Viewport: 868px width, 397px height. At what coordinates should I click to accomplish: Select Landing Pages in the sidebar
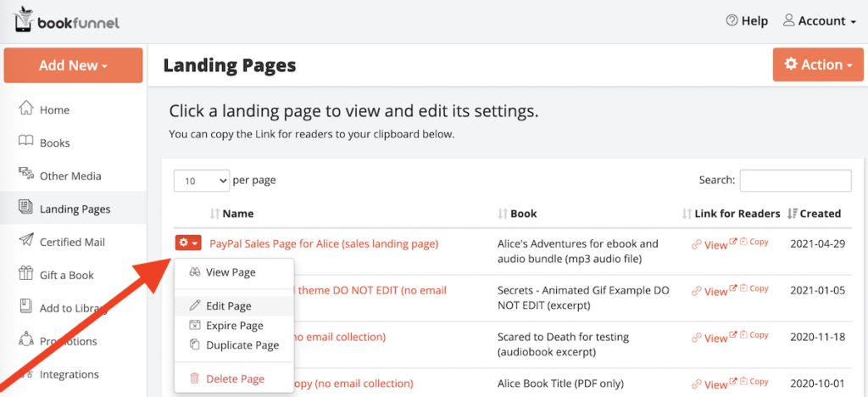pos(73,209)
